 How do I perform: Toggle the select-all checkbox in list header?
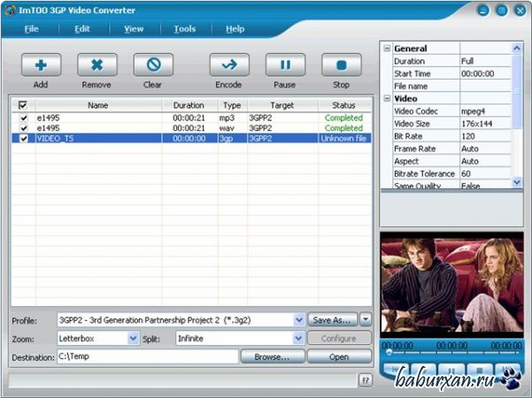[x=23, y=105]
